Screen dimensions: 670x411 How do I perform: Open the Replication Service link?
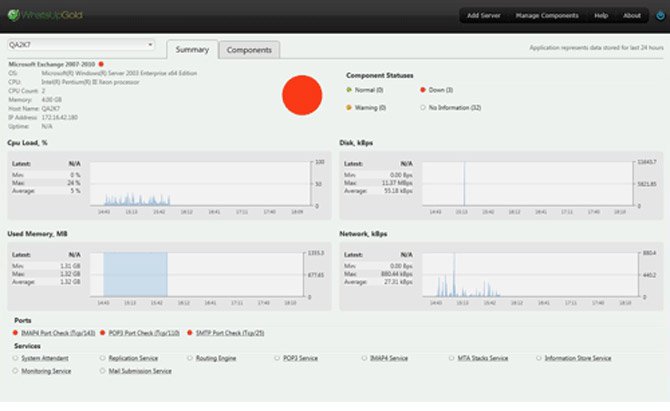click(133, 358)
